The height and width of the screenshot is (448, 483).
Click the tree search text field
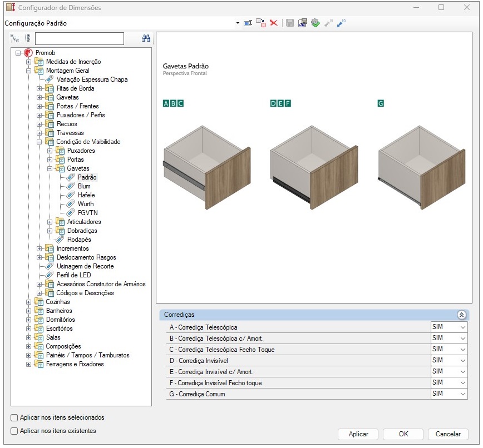79,38
